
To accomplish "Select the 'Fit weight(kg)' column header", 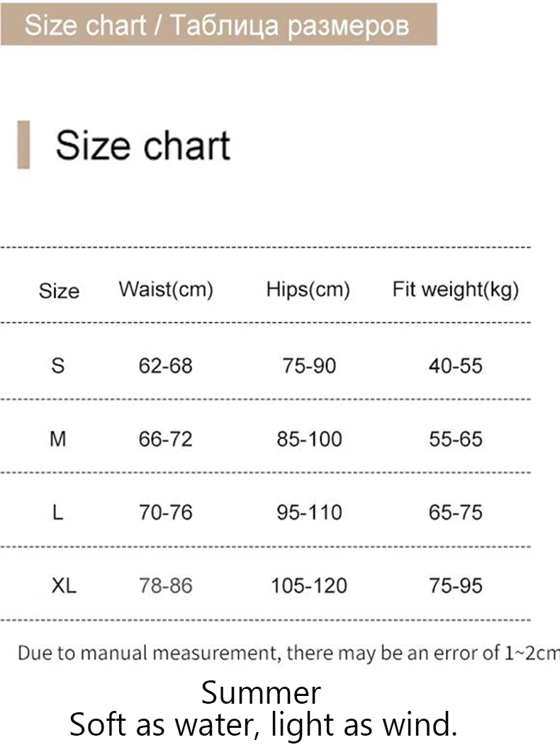I will click(x=456, y=289).
